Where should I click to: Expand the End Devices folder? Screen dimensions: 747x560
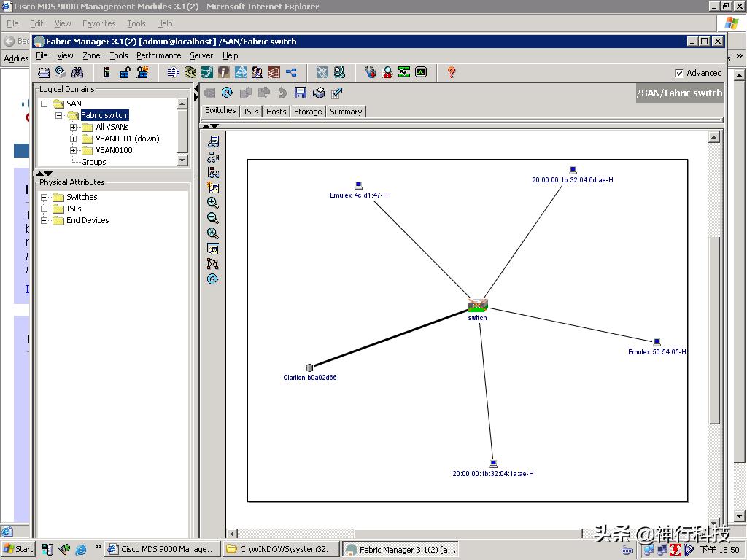coord(44,220)
